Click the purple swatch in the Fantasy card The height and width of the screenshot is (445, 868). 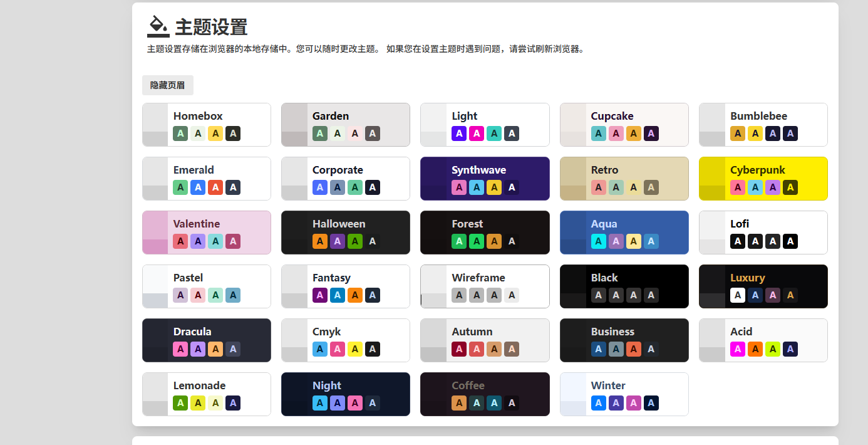point(319,295)
